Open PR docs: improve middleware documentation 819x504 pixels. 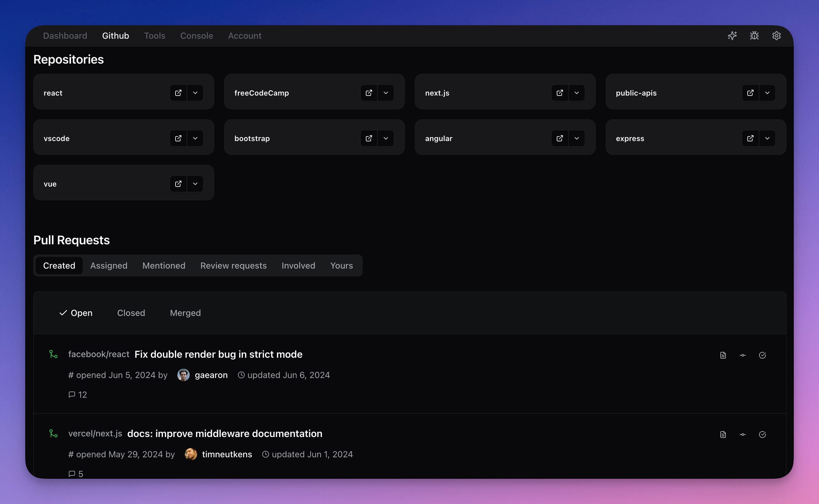(x=225, y=434)
